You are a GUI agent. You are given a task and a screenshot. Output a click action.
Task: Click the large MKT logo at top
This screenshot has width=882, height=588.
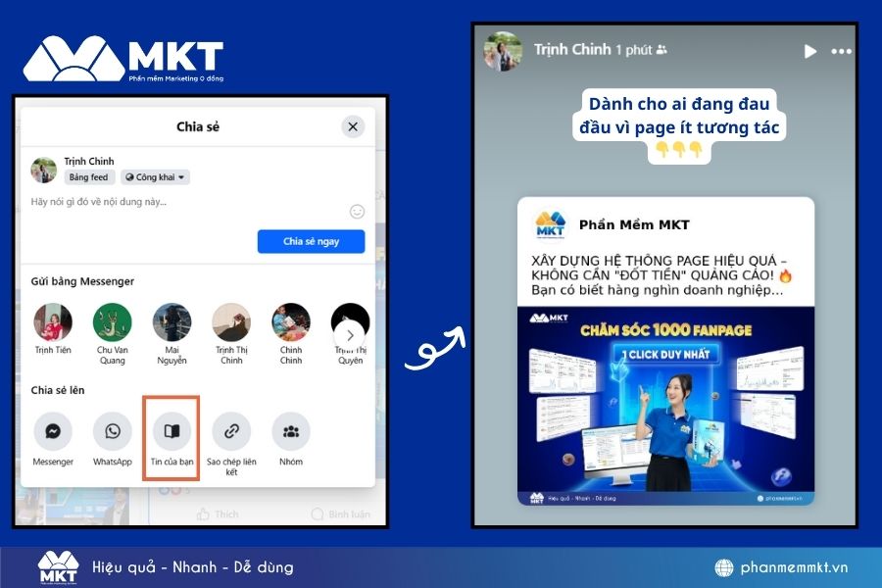point(123,59)
